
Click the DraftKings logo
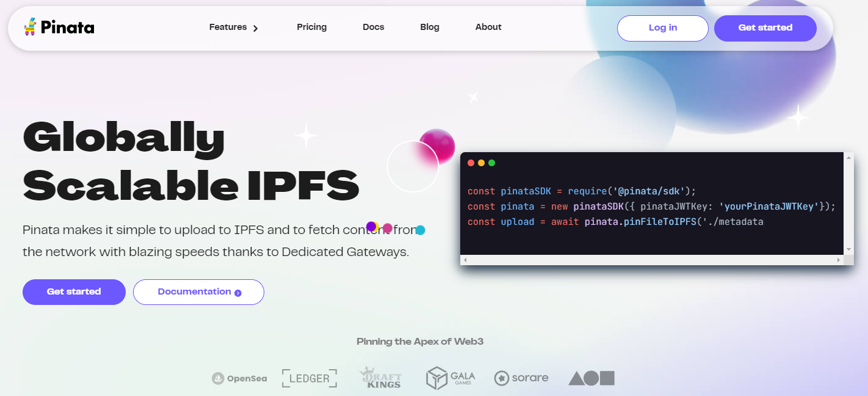click(380, 378)
